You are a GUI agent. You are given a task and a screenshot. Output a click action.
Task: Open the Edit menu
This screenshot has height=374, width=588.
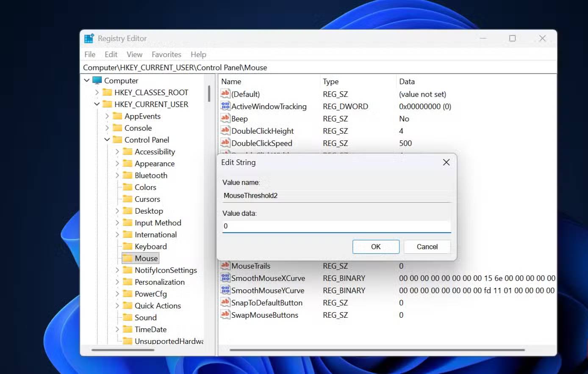click(x=111, y=55)
